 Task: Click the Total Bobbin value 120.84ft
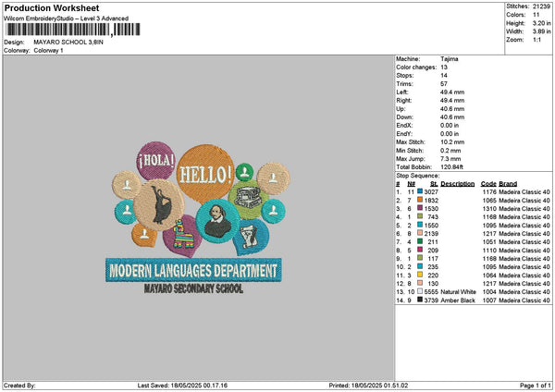(x=451, y=167)
